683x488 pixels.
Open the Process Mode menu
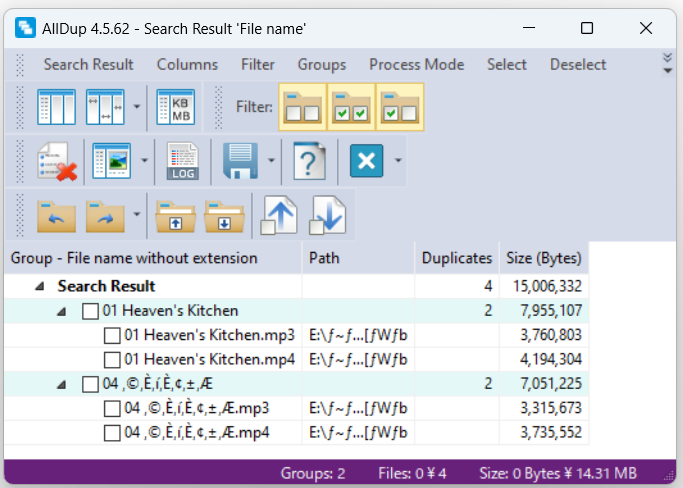pos(417,64)
